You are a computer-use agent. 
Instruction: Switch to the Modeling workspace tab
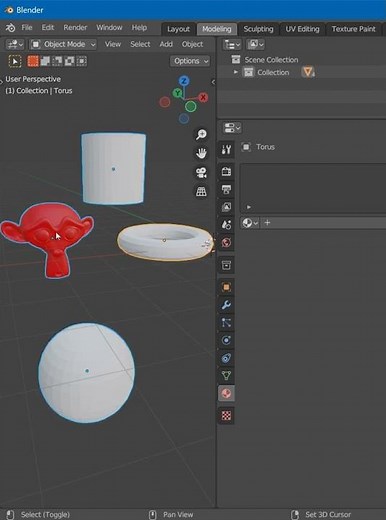tap(217, 29)
